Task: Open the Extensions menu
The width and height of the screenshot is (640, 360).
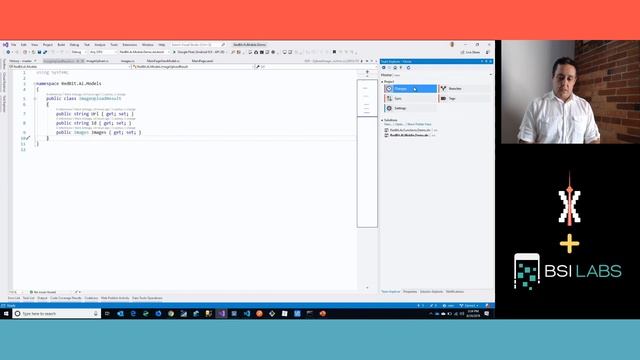Action: [x=130, y=44]
